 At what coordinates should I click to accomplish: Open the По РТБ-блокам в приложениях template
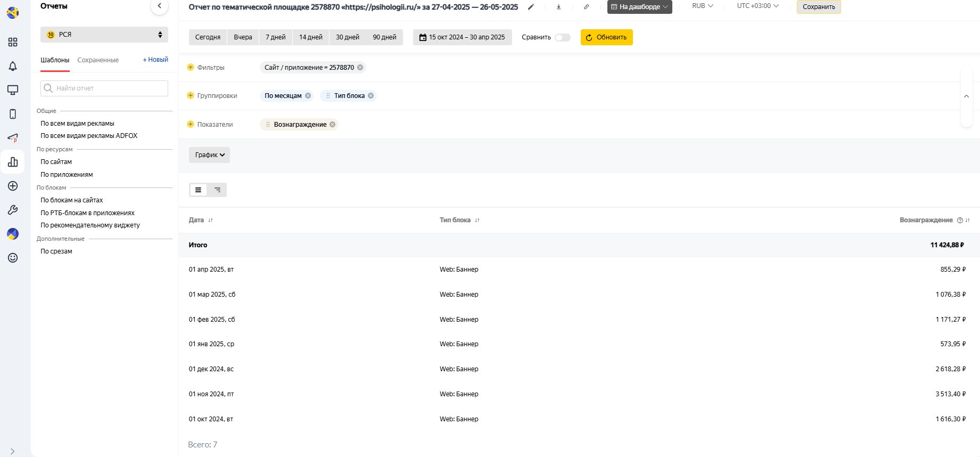(88, 213)
